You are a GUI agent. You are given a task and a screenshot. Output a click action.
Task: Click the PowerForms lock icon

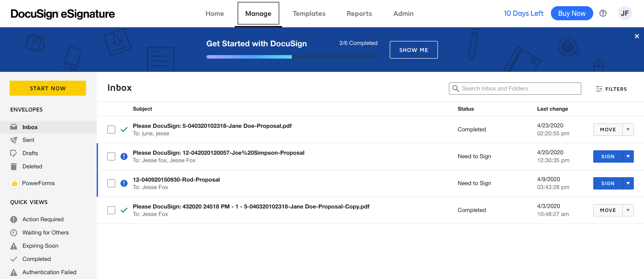[x=15, y=183]
